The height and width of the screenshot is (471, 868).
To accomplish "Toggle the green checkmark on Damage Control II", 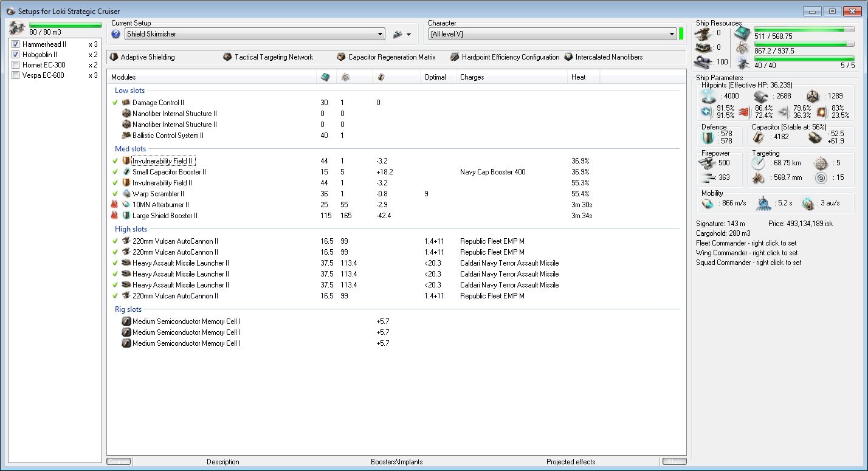I will click(115, 103).
